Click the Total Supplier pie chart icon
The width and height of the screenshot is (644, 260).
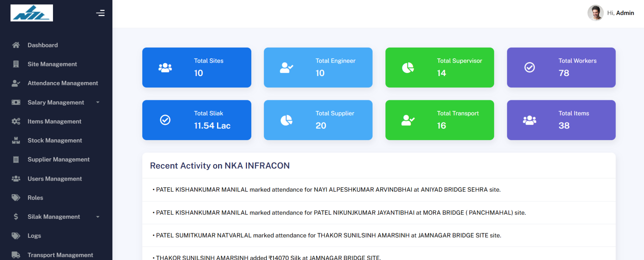point(286,120)
